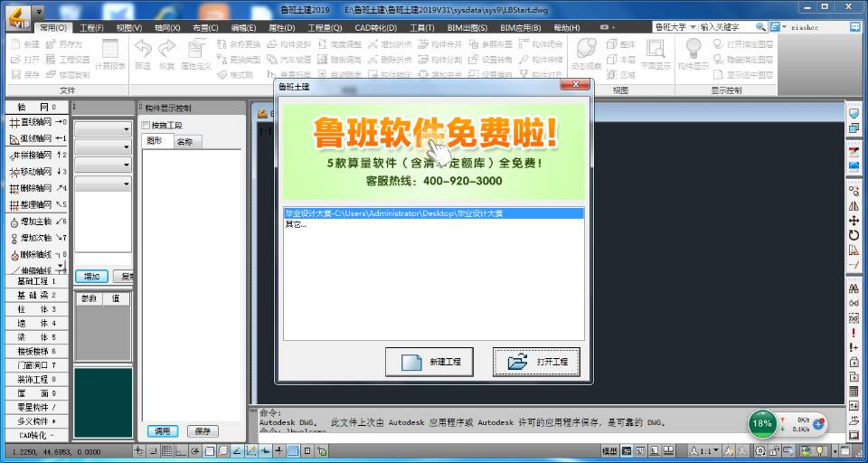Select 增加次轴 tool in the left sidebar
The image size is (868, 463).
pyautogui.click(x=37, y=238)
